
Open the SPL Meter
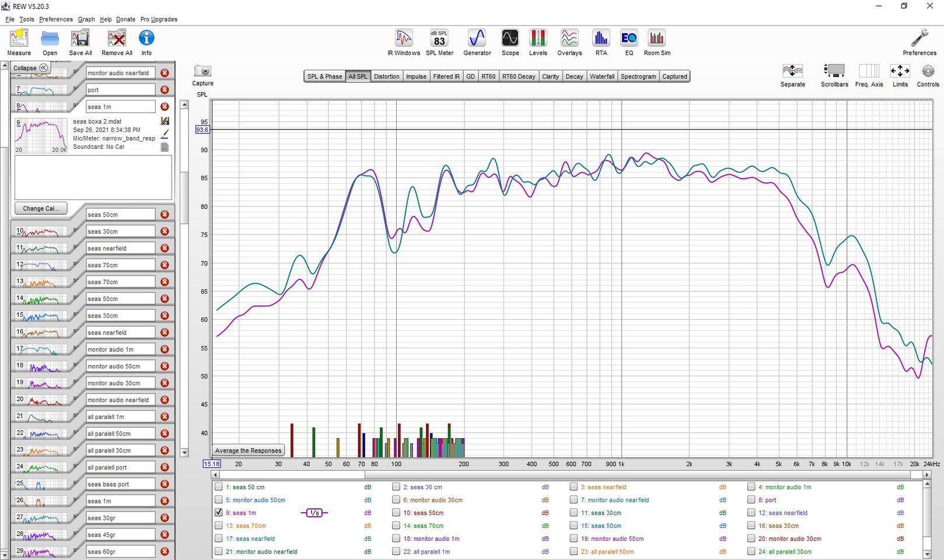coord(439,43)
